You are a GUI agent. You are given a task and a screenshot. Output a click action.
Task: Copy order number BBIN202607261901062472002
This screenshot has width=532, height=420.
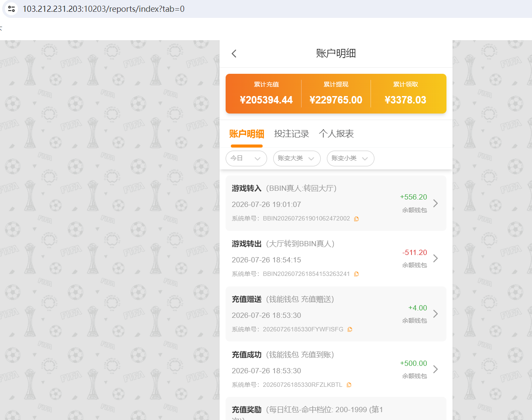[357, 219]
